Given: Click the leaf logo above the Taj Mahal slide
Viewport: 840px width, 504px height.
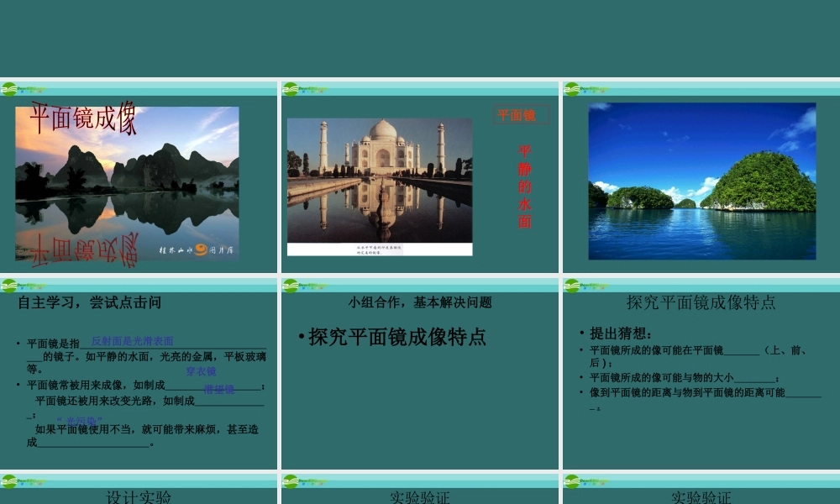Looking at the screenshot, I should tap(291, 89).
